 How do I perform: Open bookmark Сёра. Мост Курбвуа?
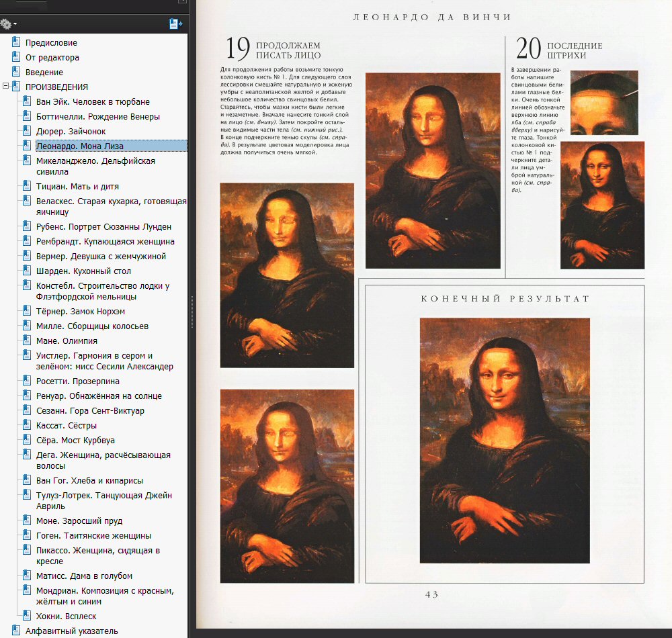pos(75,440)
